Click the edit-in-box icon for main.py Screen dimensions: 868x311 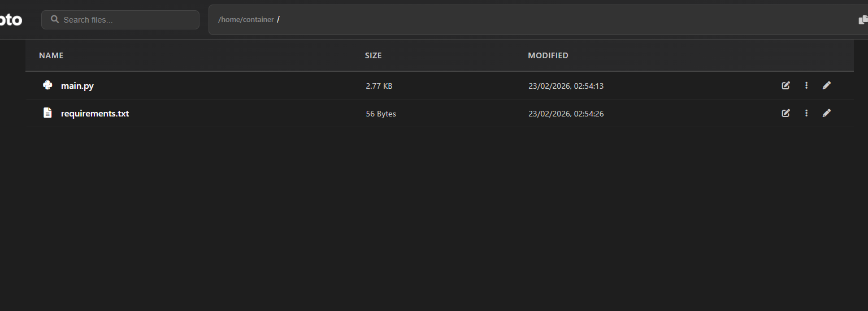(x=785, y=85)
